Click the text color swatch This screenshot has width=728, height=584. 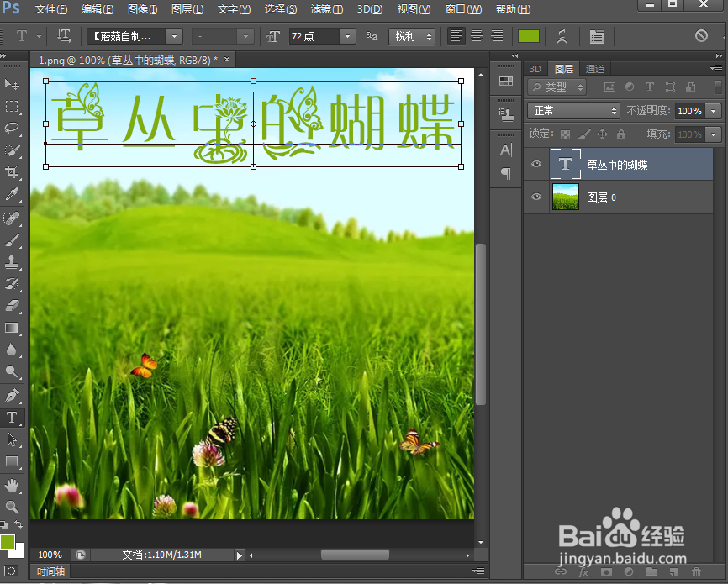[x=529, y=36]
